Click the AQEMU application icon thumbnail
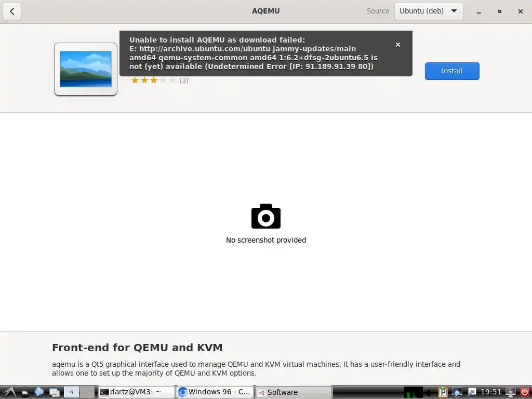The width and height of the screenshot is (532, 399). point(86,69)
